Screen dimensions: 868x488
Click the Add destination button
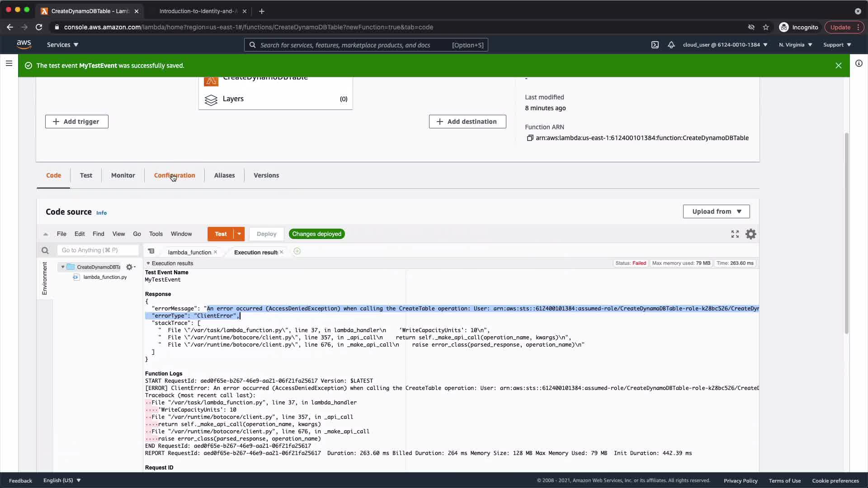pos(467,122)
